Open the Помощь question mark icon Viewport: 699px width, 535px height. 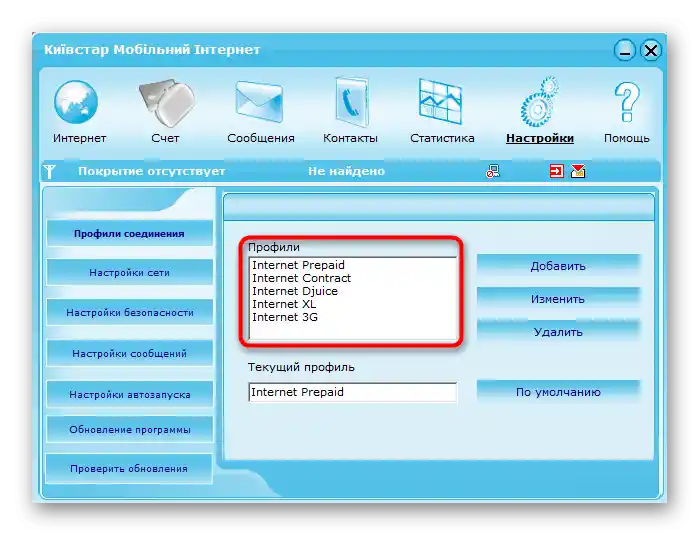coord(626,103)
